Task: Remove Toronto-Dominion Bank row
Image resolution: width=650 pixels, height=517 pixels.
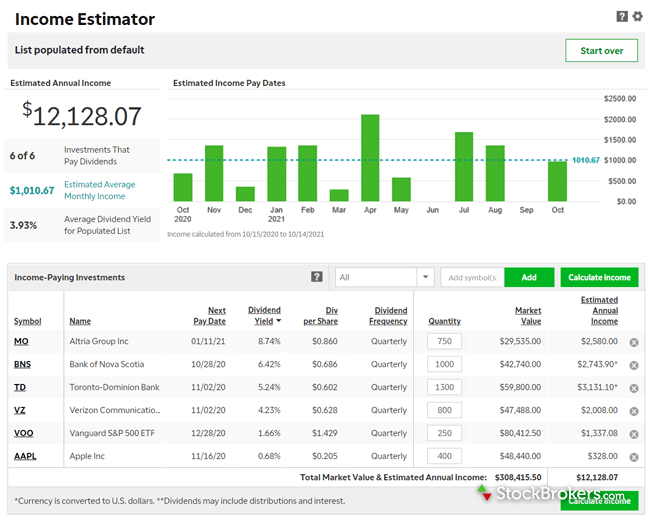Action: point(634,388)
